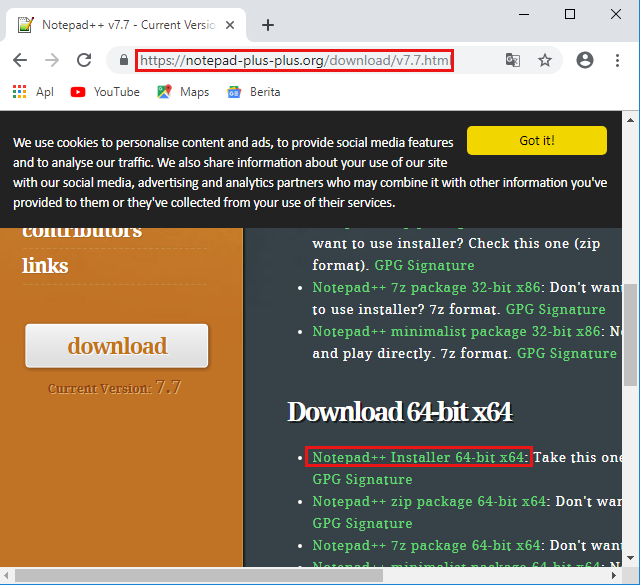Screen dimensions: 640x585
Task: Open Chrome's three-dot menu
Action: [617, 60]
